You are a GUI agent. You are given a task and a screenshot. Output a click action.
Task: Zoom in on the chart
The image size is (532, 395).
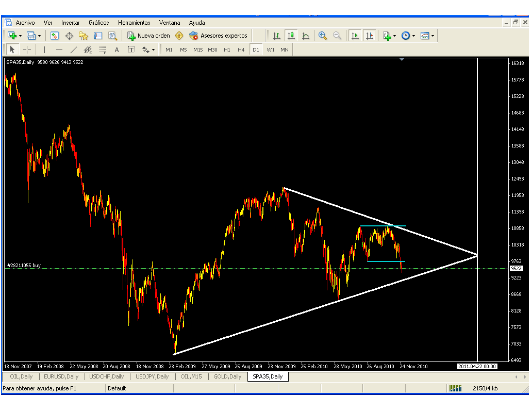click(x=322, y=36)
